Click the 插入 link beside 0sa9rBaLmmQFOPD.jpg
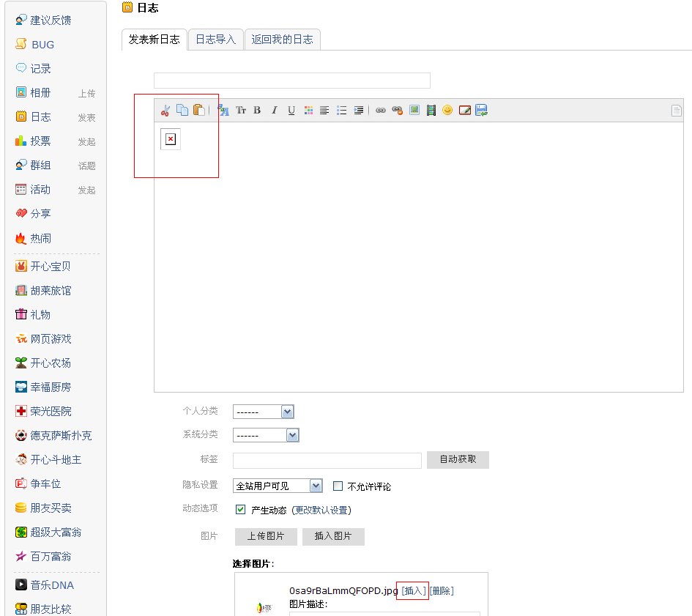The height and width of the screenshot is (616, 692). (414, 591)
